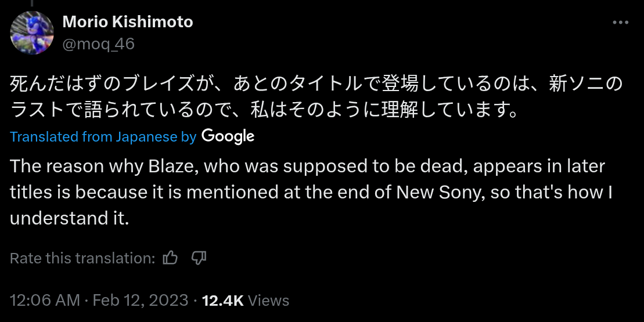The image size is (644, 322).
Task: Click the thread connector line above avatar
Action: coord(32,3)
